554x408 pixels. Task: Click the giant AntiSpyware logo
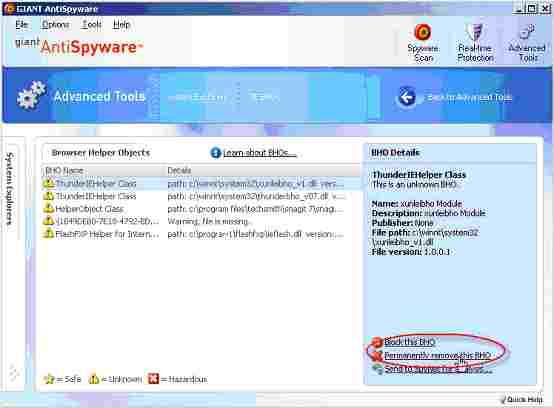point(78,46)
